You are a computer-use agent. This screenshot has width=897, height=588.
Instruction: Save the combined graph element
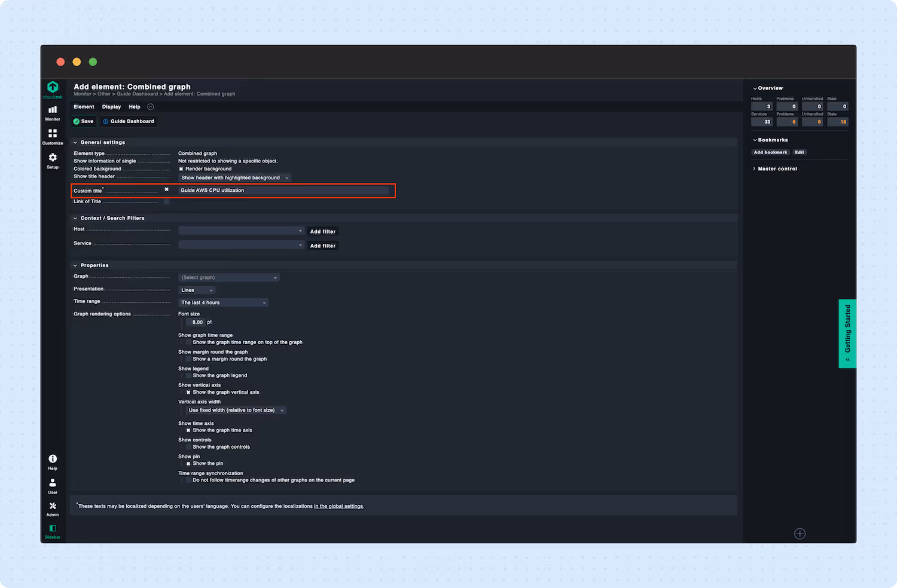click(x=83, y=121)
